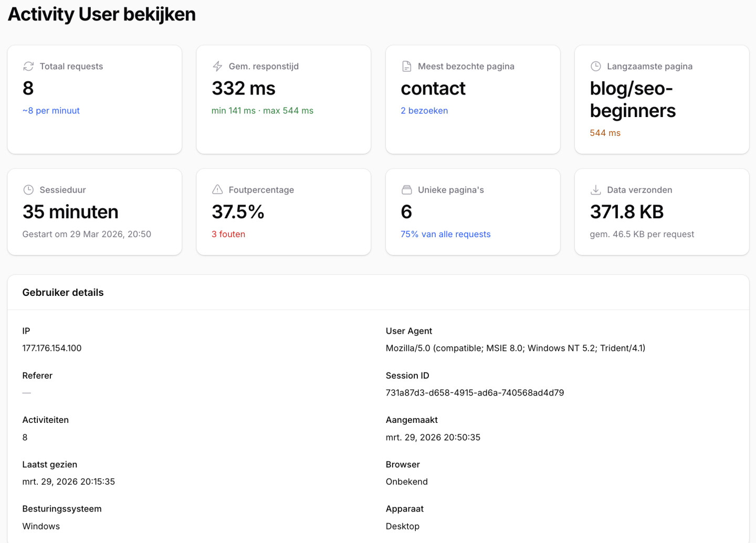Click the refresh icon beside Totaal requests
This screenshot has width=756, height=543.
[28, 66]
